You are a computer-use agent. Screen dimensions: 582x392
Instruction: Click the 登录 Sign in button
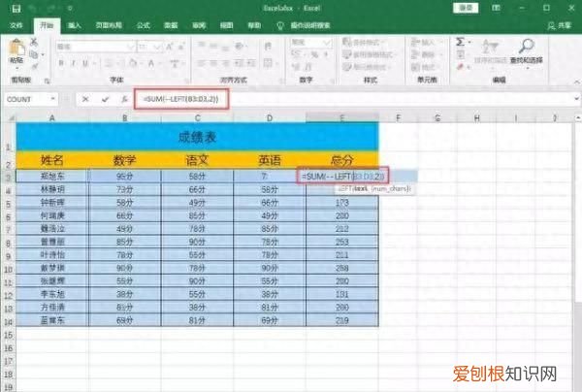pyautogui.click(x=466, y=8)
